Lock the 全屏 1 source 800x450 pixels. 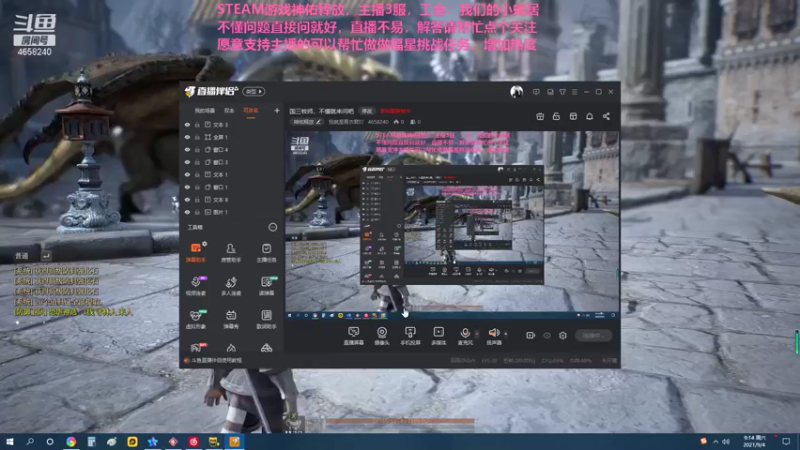point(197,137)
